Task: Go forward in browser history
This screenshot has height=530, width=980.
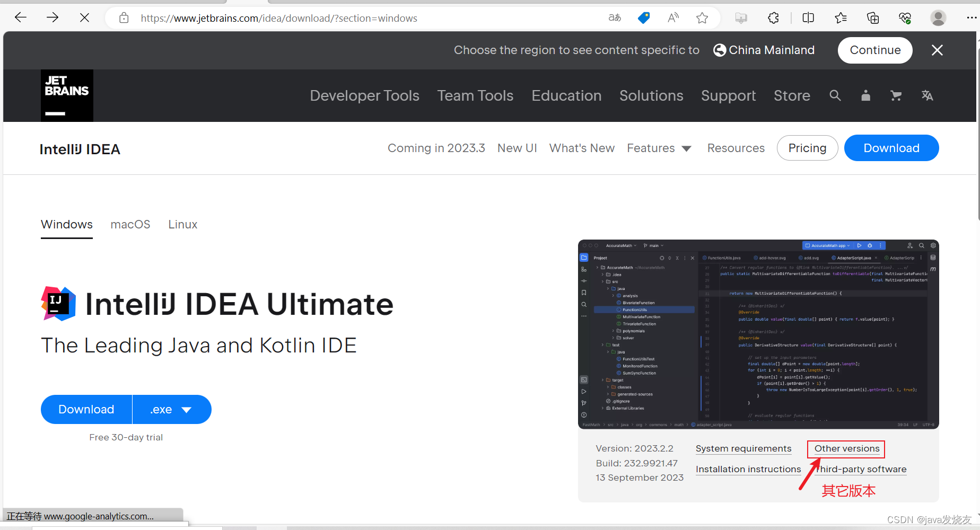Action: coord(52,18)
